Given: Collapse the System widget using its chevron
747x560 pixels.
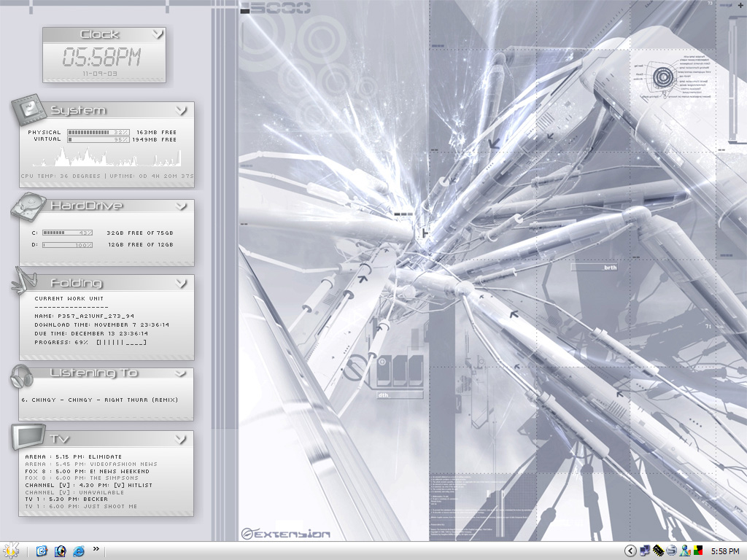Looking at the screenshot, I should (x=181, y=111).
